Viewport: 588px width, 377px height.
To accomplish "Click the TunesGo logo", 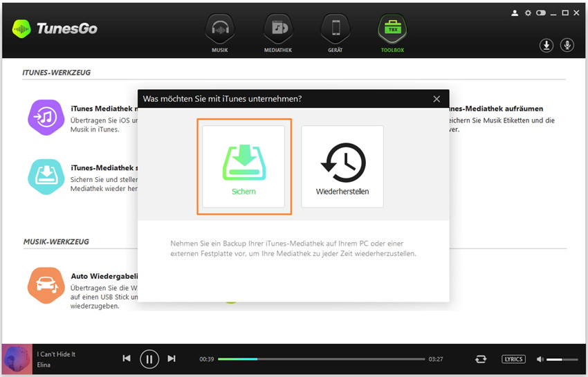I will click(x=55, y=28).
